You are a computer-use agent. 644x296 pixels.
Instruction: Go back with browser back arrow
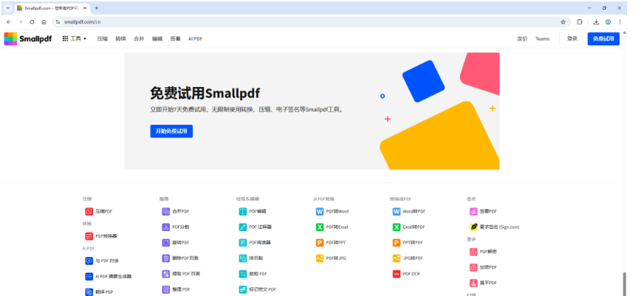coord(9,22)
